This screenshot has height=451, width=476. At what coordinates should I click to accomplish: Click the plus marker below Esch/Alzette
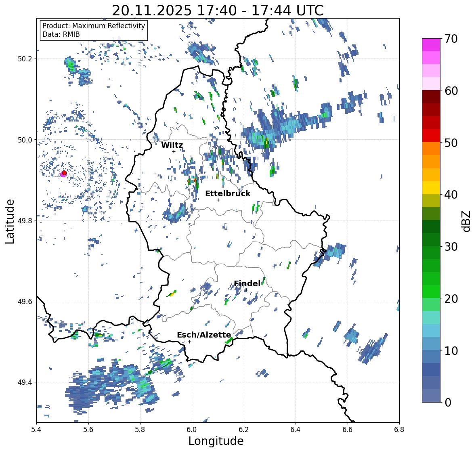(x=189, y=342)
